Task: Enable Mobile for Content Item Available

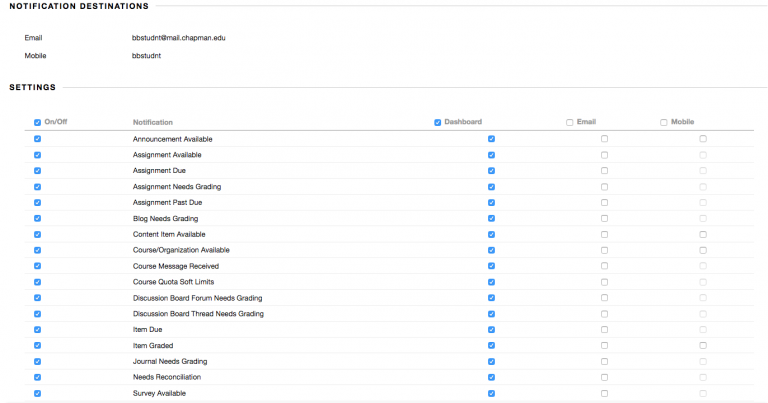Action: click(x=703, y=234)
